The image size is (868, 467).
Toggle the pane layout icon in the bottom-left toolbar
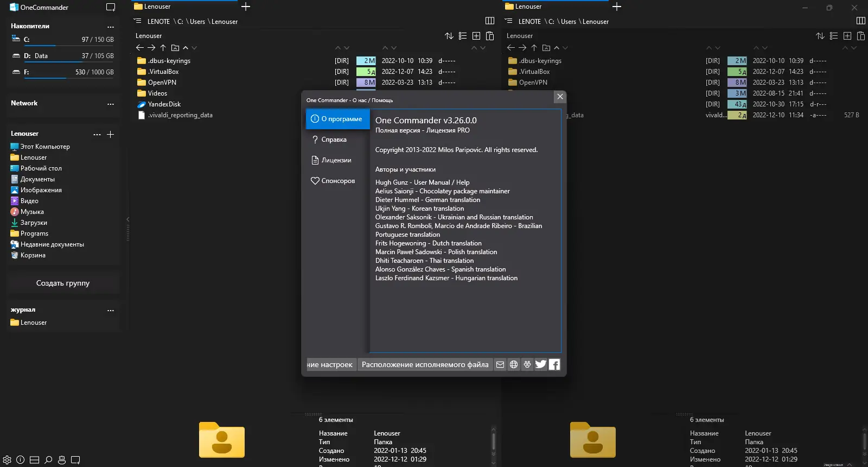coord(34,460)
